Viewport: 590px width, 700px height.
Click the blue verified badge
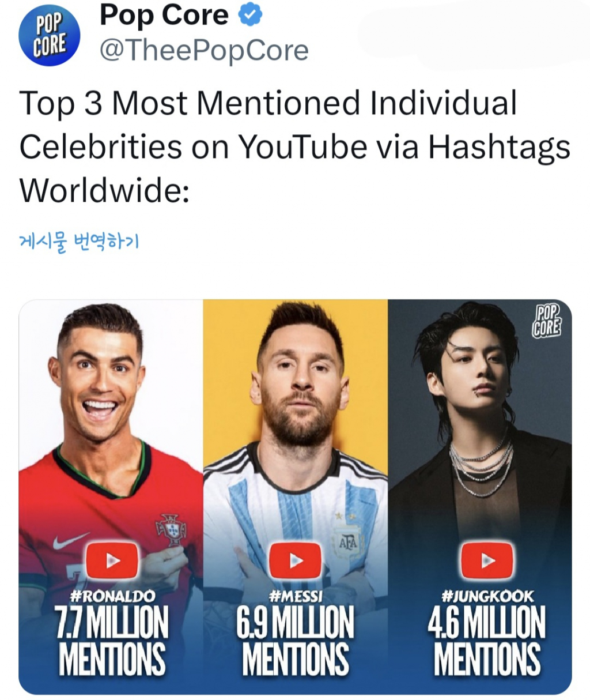point(251,16)
